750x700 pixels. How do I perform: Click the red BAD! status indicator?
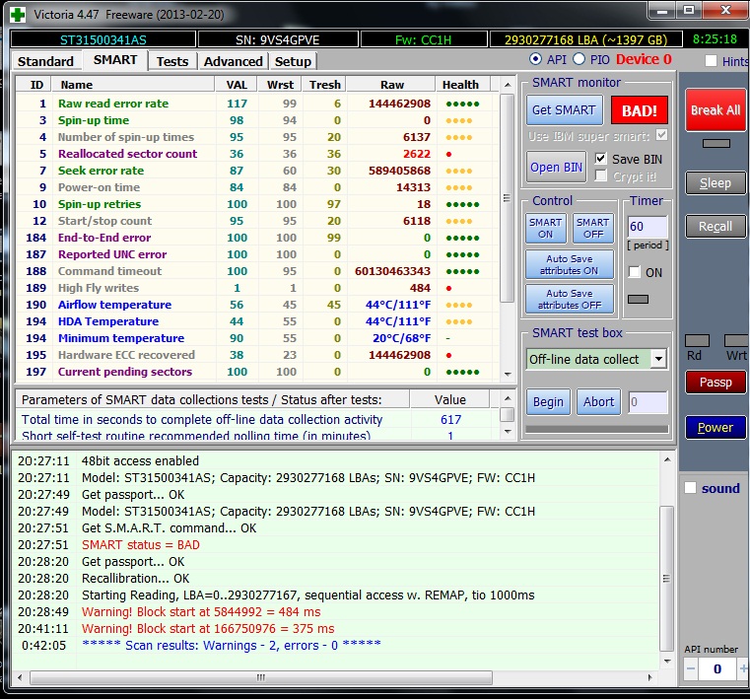tap(638, 110)
